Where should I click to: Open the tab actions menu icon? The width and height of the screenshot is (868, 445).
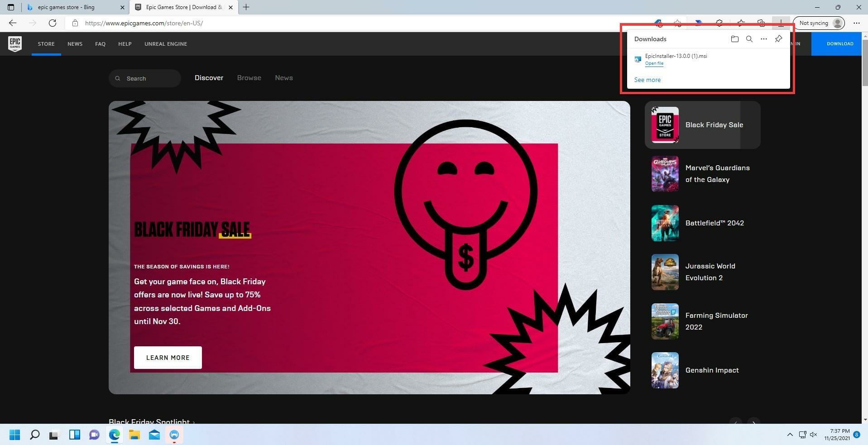(11, 7)
